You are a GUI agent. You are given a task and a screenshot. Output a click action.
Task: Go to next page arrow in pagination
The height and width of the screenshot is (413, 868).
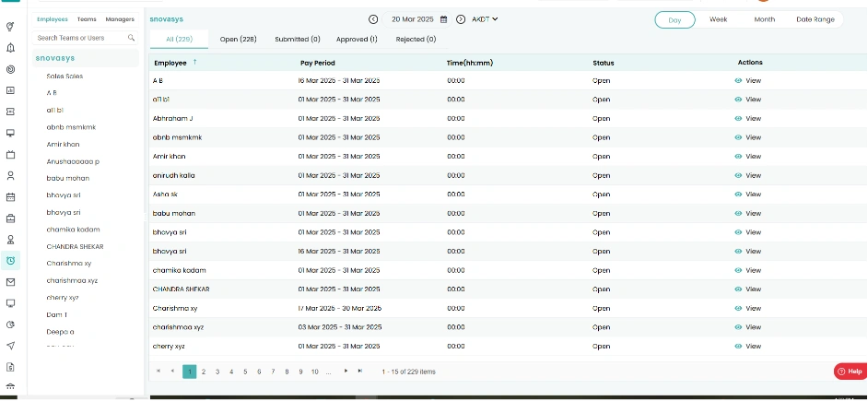tap(346, 371)
